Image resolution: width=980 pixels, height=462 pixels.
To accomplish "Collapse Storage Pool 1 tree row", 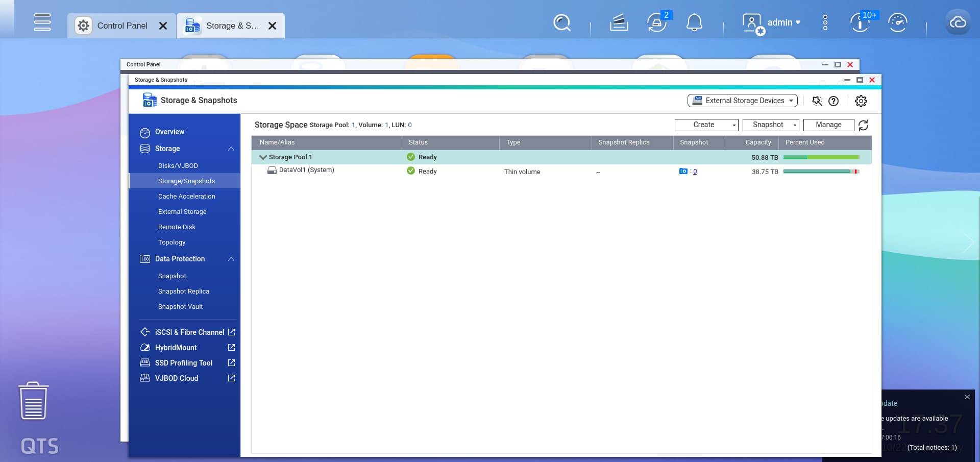I will coord(263,157).
